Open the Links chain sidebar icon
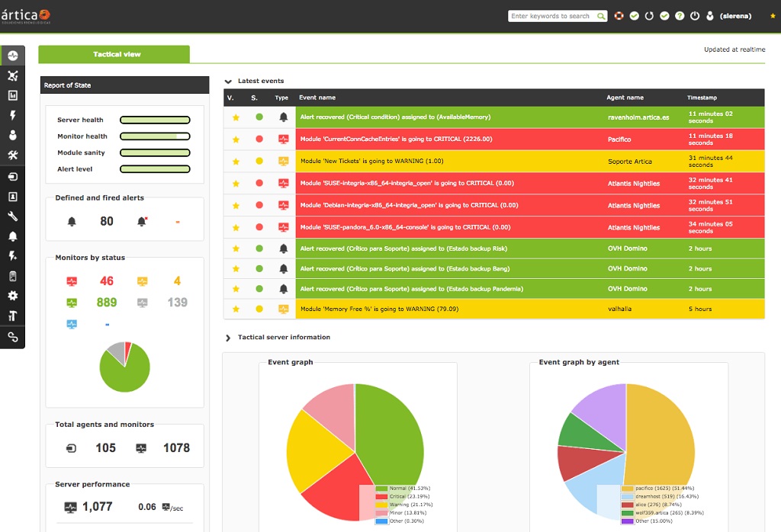Viewport: 781px width, 532px height. click(13, 337)
